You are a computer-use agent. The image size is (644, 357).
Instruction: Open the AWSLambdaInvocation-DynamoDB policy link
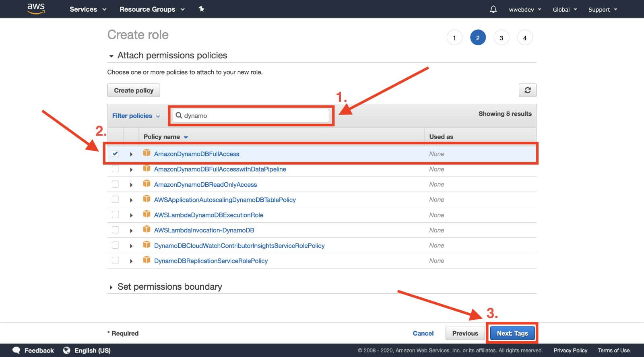[x=204, y=230]
